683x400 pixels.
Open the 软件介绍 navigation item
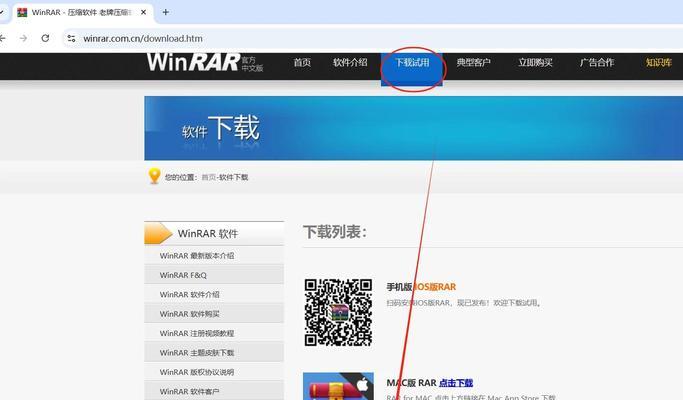pos(350,62)
